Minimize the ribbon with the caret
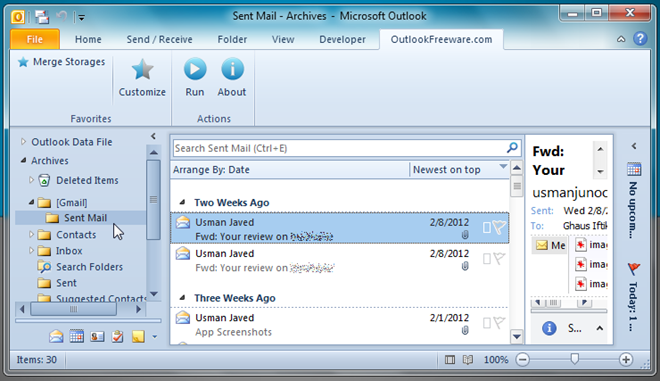 [x=621, y=39]
